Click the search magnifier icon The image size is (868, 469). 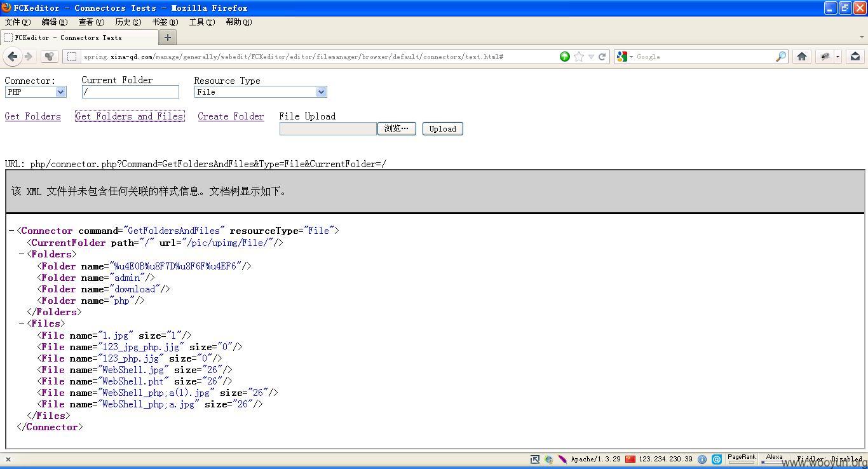781,57
